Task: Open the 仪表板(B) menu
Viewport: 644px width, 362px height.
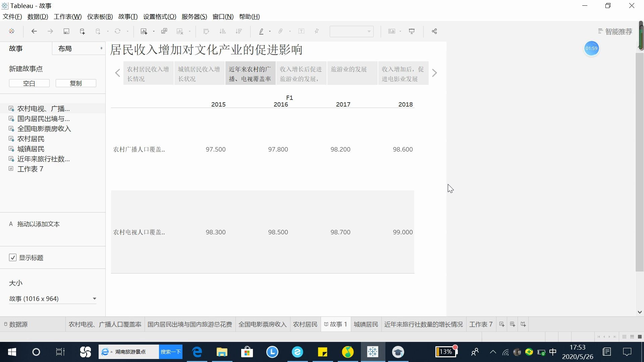Action: (x=100, y=16)
